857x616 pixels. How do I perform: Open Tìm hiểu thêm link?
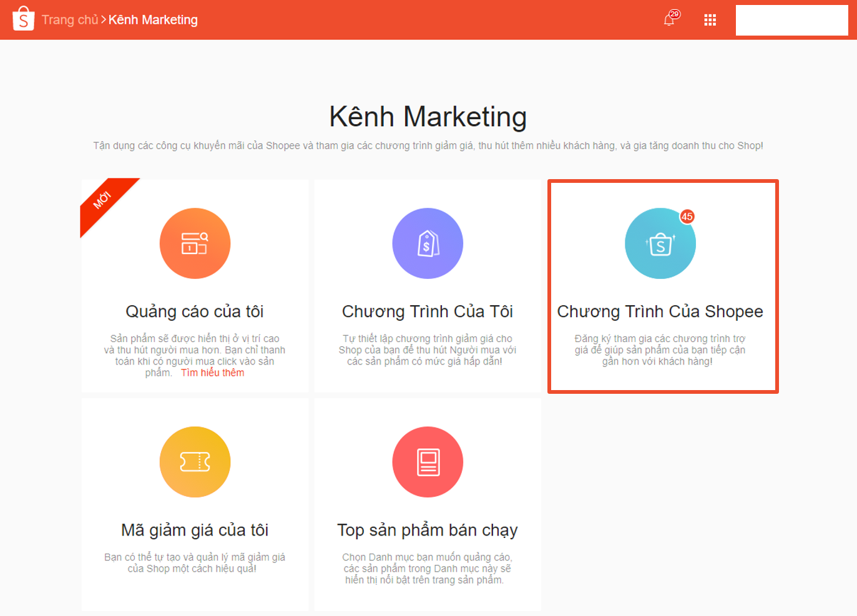(212, 373)
